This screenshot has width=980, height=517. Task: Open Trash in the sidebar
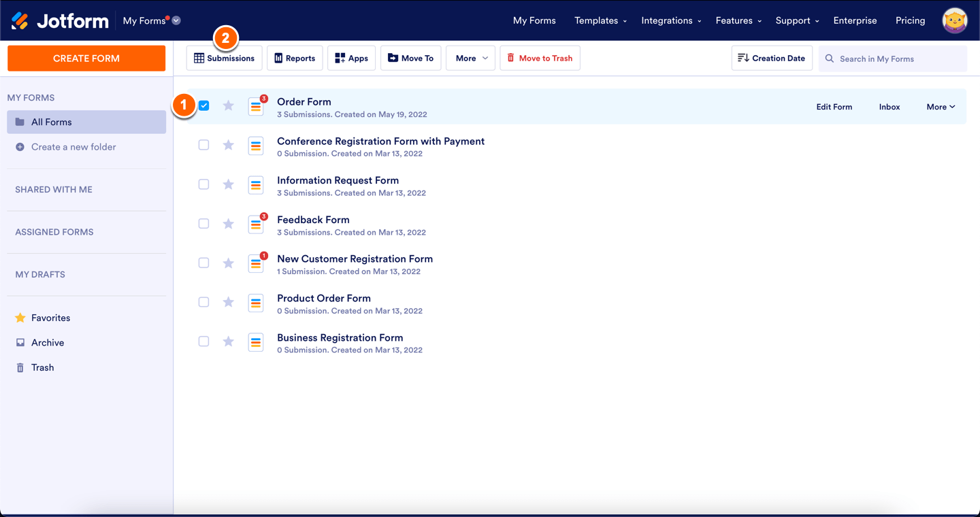tap(42, 367)
